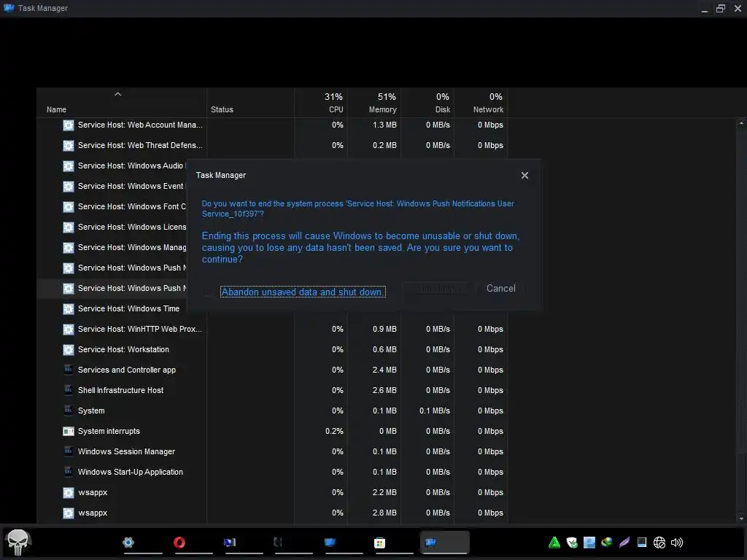
Task: Open Settings gear from the taskbar
Action: tap(128, 542)
